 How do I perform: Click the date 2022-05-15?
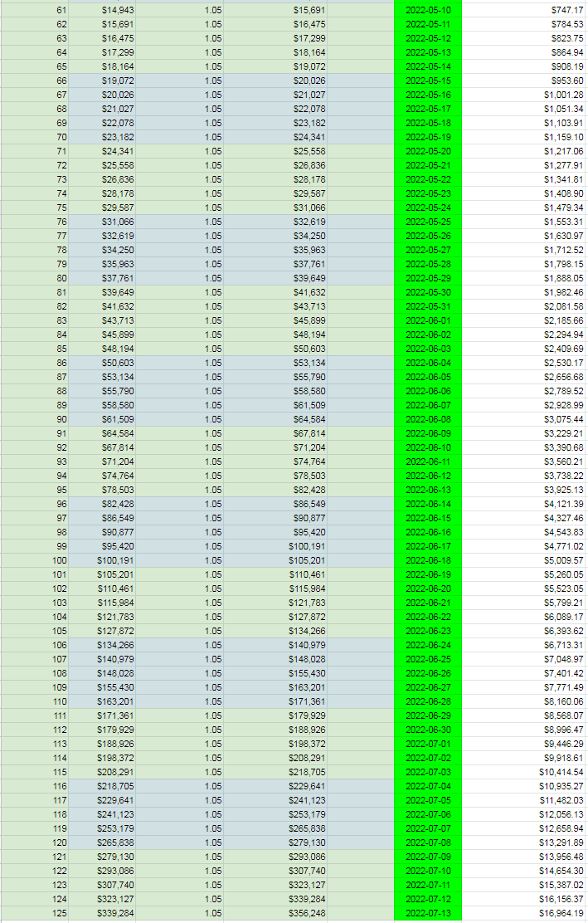pyautogui.click(x=428, y=81)
